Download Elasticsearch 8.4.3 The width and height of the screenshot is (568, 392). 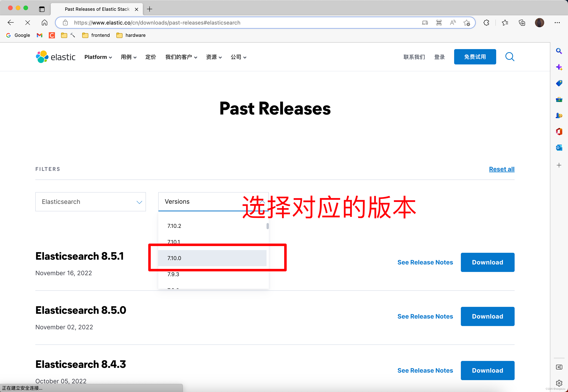point(487,370)
